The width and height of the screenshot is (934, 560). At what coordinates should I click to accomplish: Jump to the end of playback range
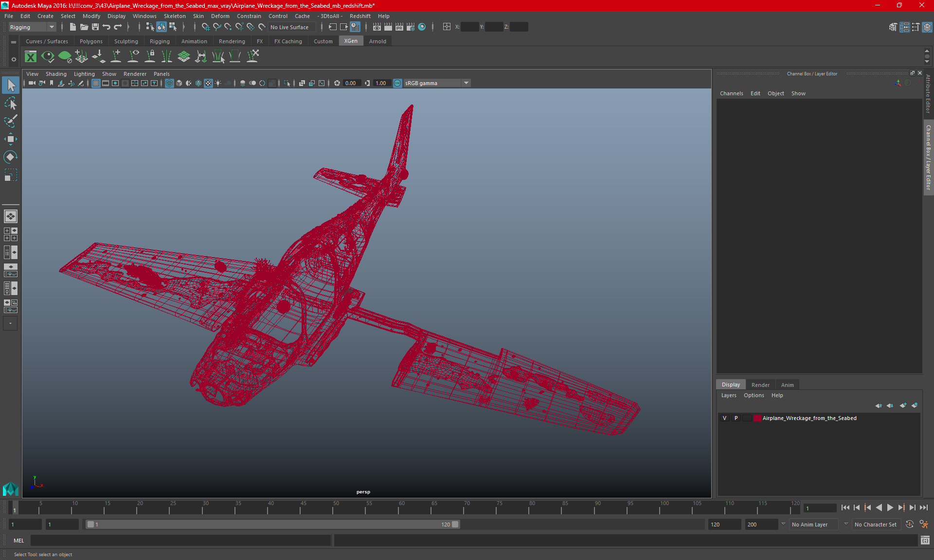(923, 507)
